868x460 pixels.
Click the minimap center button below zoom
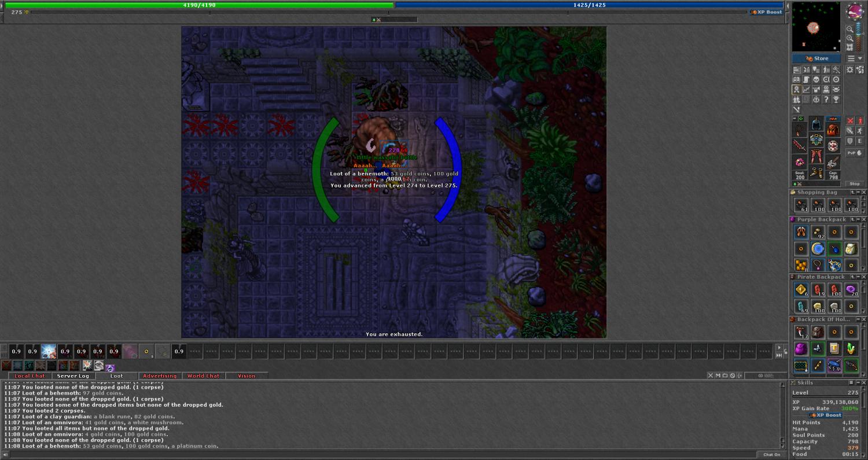(850, 46)
